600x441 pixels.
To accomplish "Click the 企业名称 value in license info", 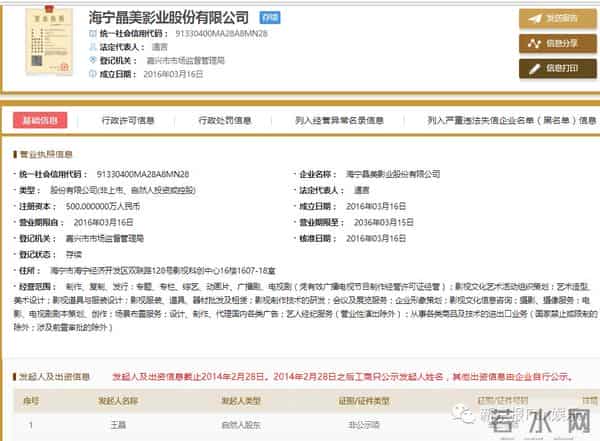I will click(x=393, y=174).
